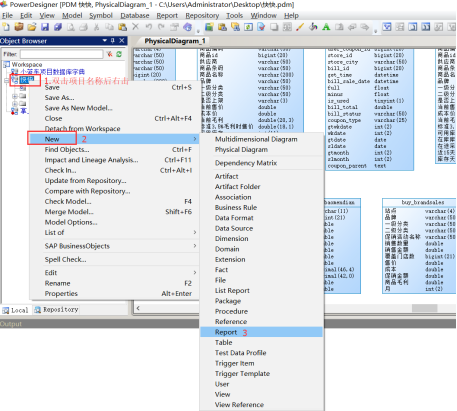Click Merge Model in context menu
Image resolution: width=457 pixels, height=411 pixels.
[x=114, y=212]
